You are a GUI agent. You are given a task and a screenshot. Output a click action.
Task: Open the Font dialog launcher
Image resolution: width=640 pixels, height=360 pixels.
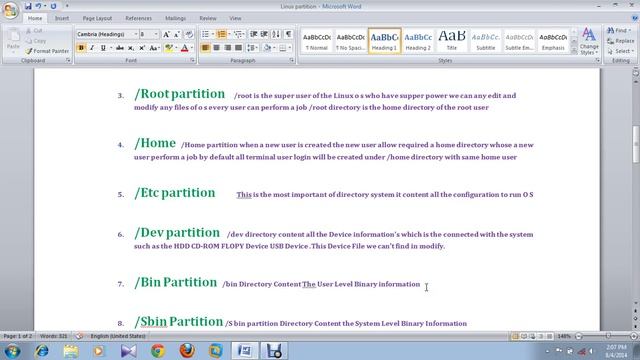(192, 60)
